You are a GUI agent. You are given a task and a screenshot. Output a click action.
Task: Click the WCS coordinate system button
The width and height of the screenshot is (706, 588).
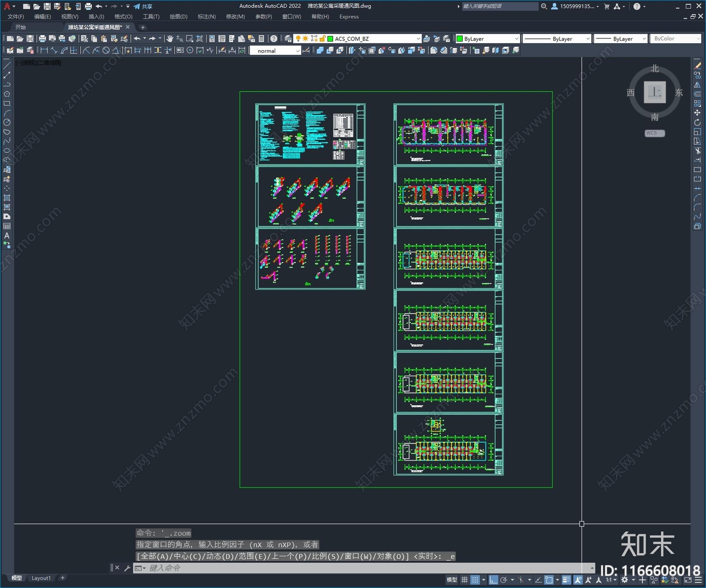[x=654, y=133]
